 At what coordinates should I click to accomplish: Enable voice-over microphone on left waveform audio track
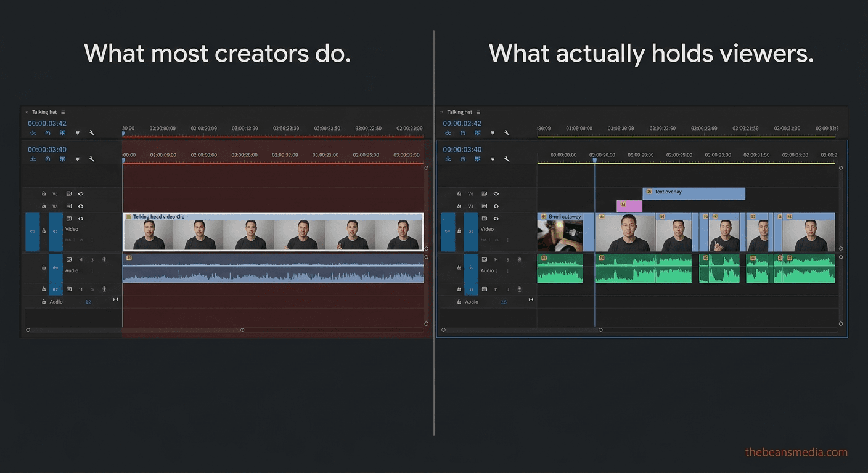click(x=104, y=260)
